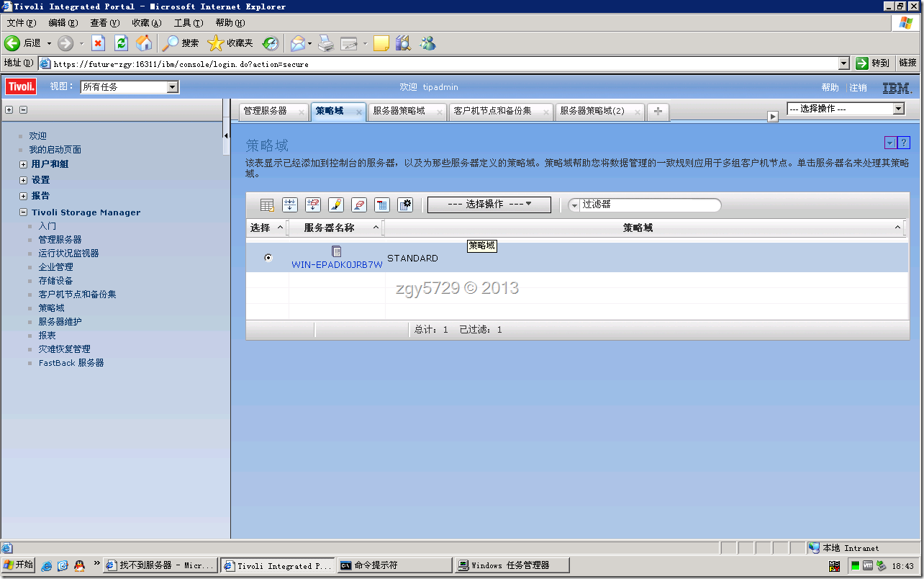
Task: Expand the 设置 tree node
Action: pos(24,180)
